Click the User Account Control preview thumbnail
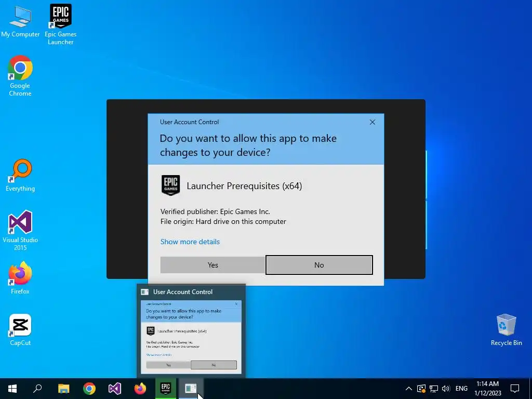 [x=191, y=337]
